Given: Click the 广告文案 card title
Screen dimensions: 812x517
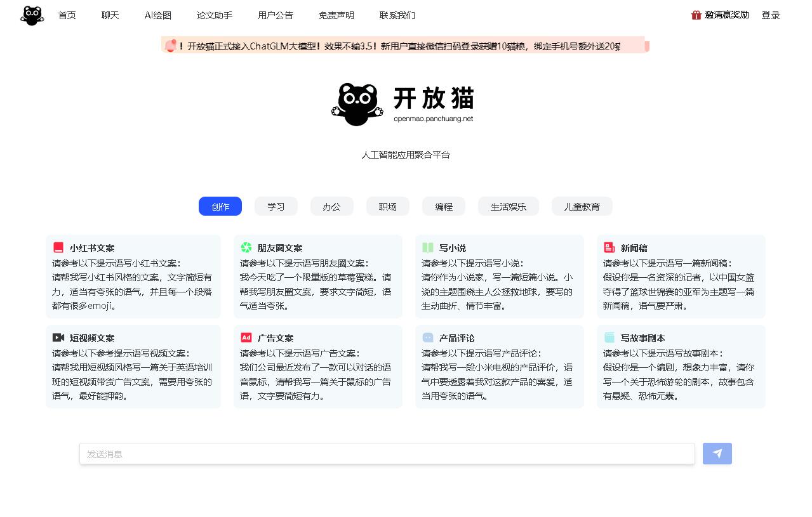Looking at the screenshot, I should pos(276,338).
